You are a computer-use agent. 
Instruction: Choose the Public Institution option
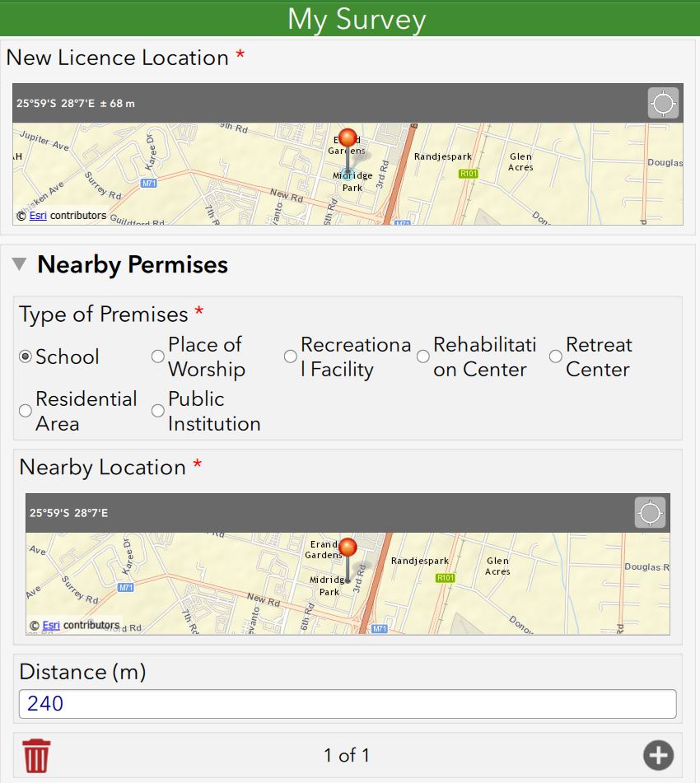tap(158, 411)
